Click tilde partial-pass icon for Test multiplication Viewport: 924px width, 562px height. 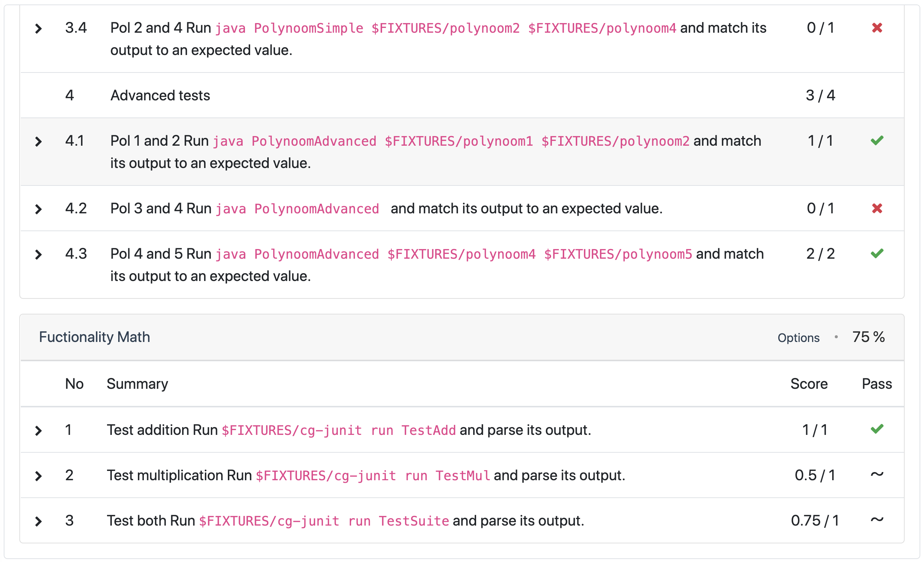877,474
